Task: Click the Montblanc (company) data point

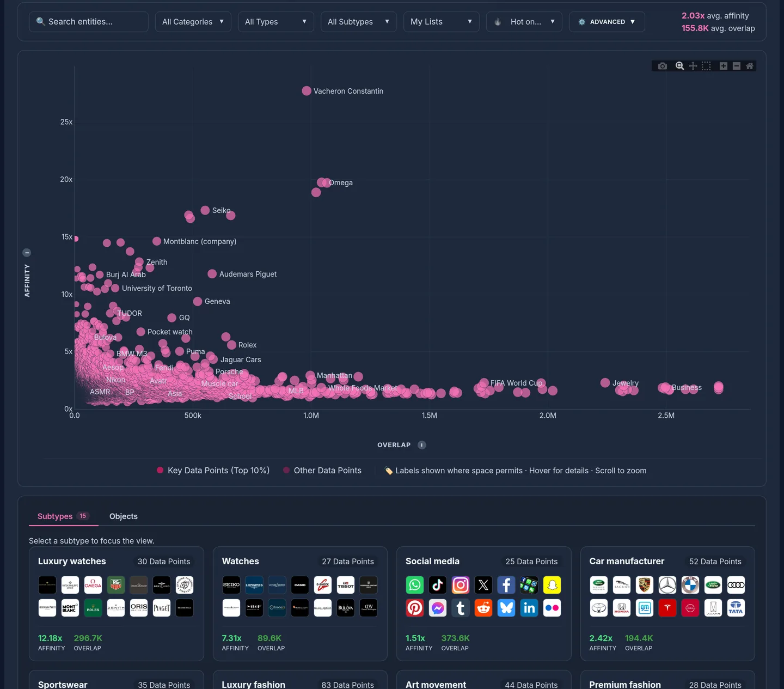Action: coord(157,241)
